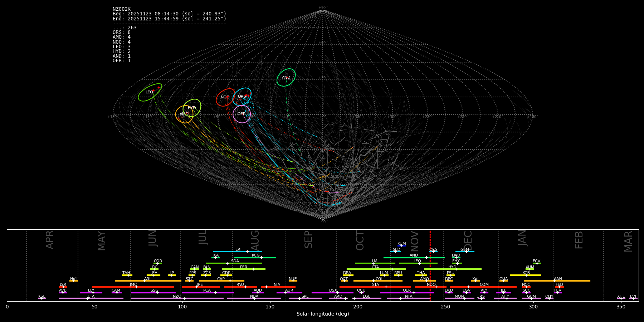644x322 pixels.
Task: Select the QUA shower bar in timeline
Action: tap(503, 281)
